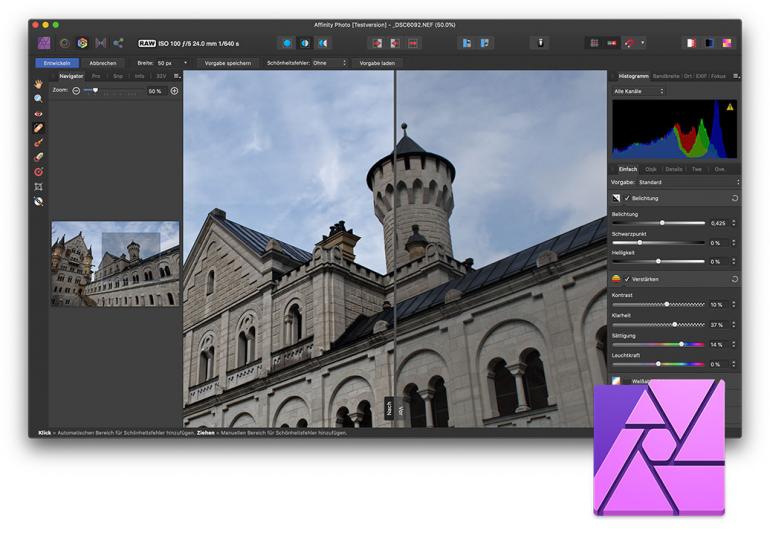Viewport: 770px width, 535px height.
Task: Switch to the Details tab
Action: pyautogui.click(x=674, y=169)
